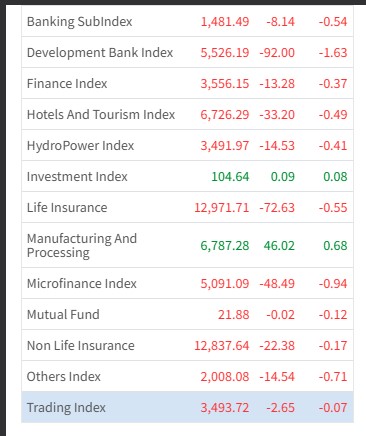This screenshot has height=436, width=366.
Task: Select the Manufacturing And Processing row
Action: tap(187, 245)
